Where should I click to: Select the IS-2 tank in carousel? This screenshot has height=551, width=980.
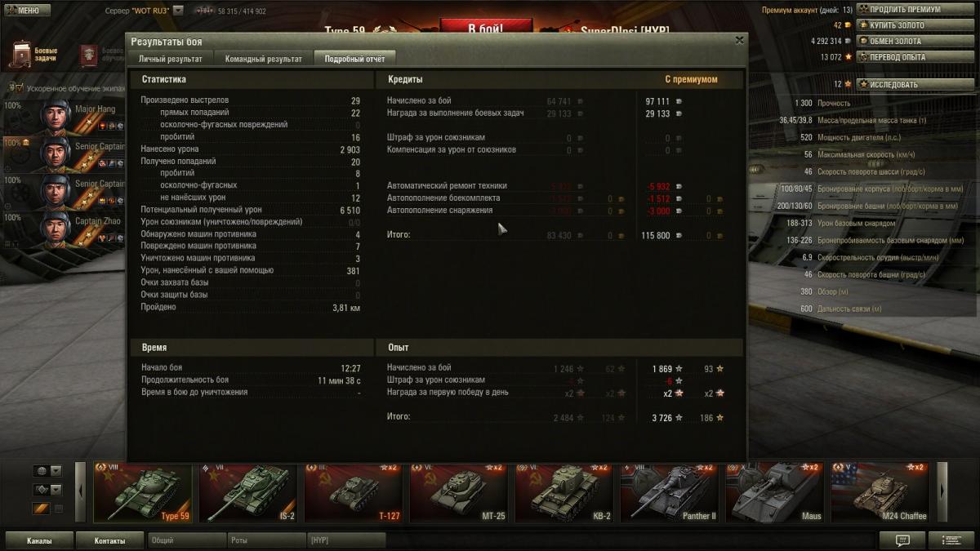click(x=248, y=492)
